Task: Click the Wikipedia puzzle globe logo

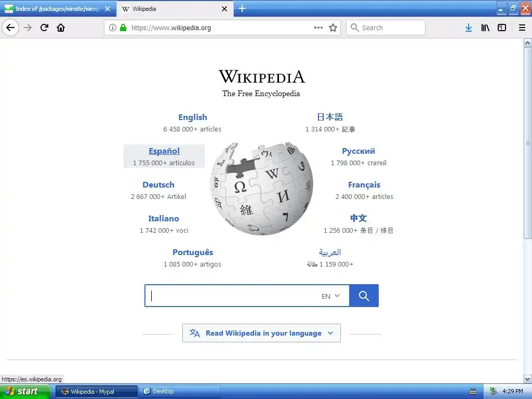Action: click(x=262, y=189)
